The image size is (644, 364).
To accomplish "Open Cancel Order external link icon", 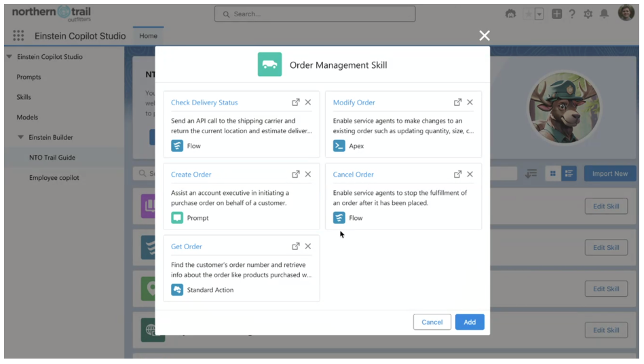I will (x=457, y=175).
